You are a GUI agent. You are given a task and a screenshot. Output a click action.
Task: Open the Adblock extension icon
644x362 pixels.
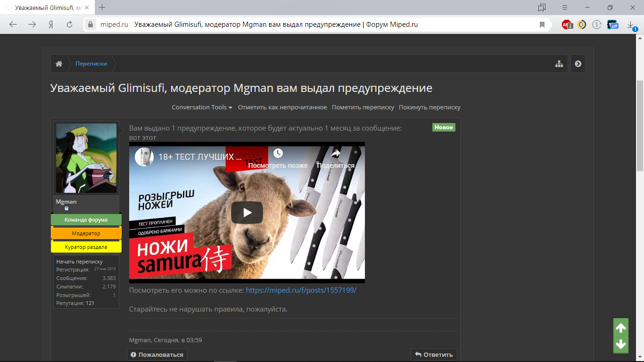[x=567, y=25]
